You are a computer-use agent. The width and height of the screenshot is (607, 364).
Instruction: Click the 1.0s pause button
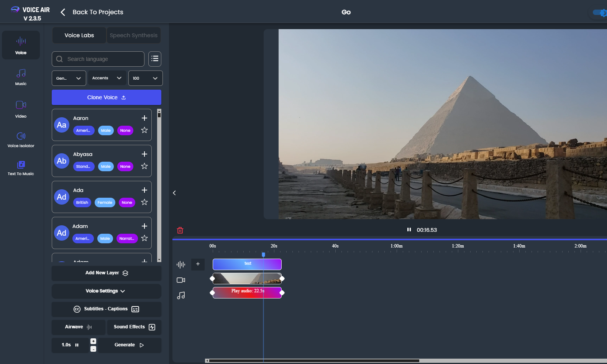point(70,345)
